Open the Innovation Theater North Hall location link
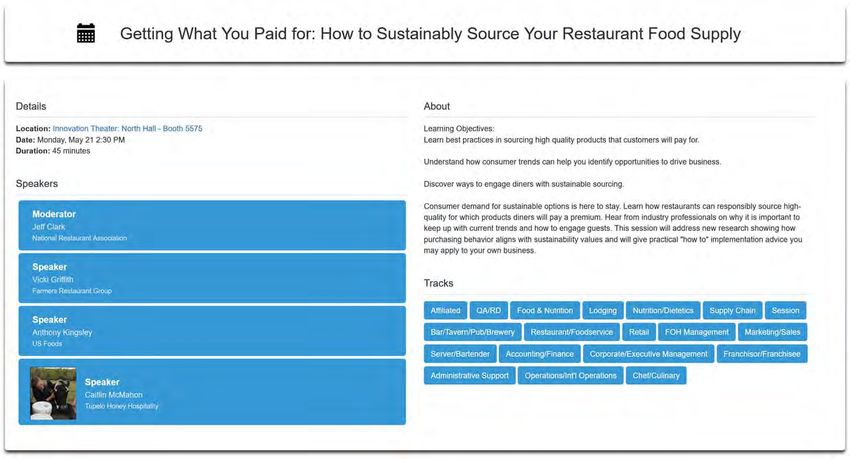 127,128
